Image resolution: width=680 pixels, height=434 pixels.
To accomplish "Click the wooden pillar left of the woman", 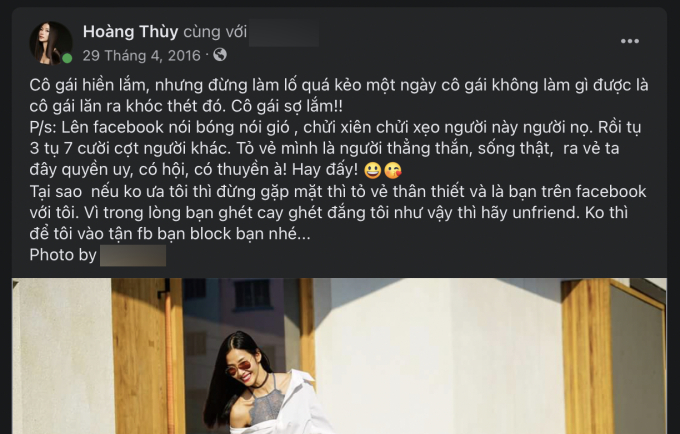I will (148, 356).
